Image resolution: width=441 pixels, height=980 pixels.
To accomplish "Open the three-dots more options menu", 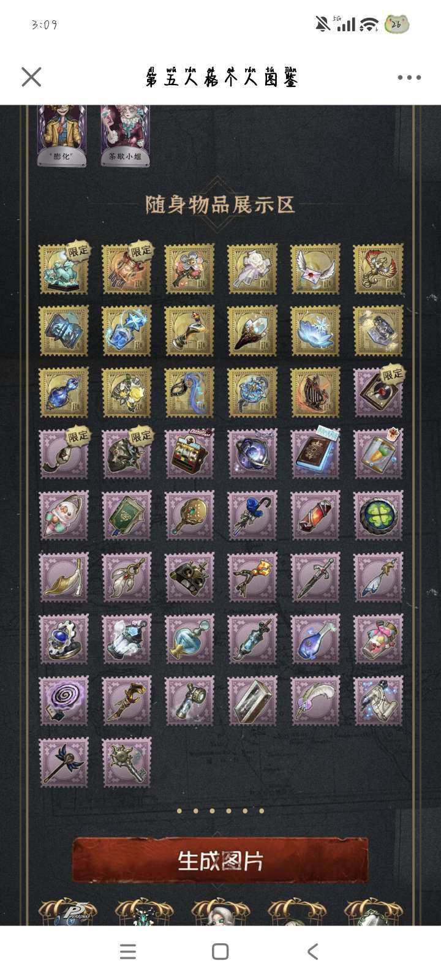I will [409, 78].
